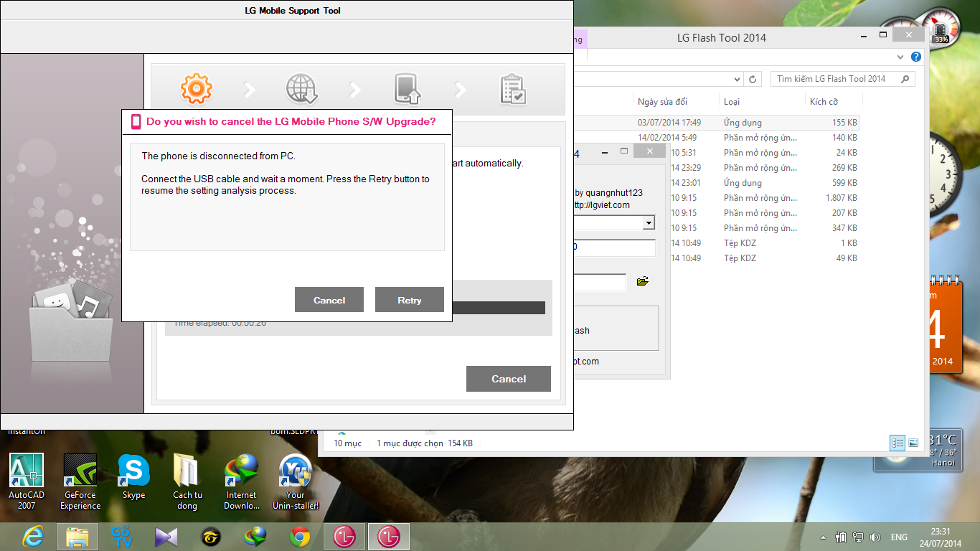Show hidden system tray icons
The height and width of the screenshot is (551, 980).
824,537
